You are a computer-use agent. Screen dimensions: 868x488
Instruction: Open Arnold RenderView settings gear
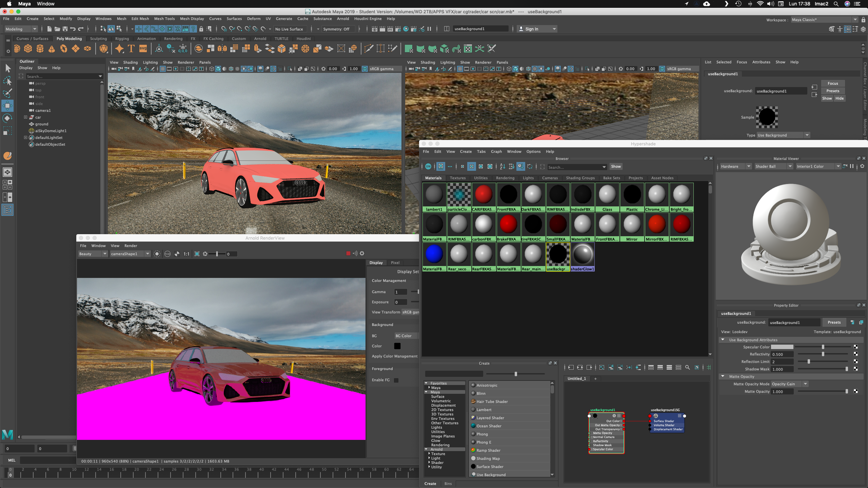362,253
